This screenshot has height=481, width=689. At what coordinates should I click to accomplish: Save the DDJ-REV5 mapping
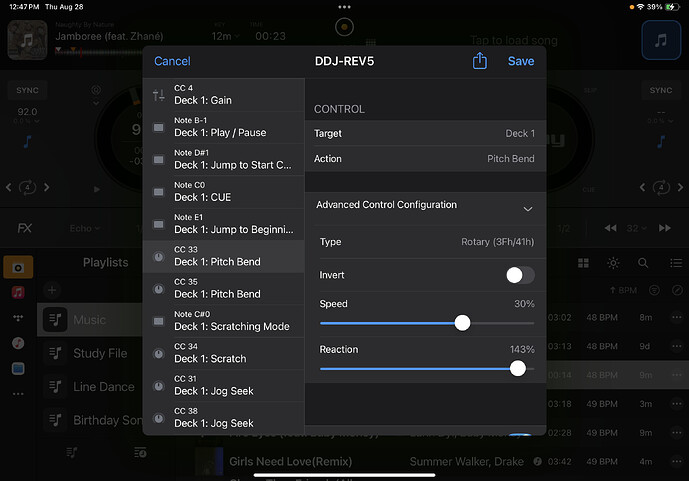click(x=521, y=61)
